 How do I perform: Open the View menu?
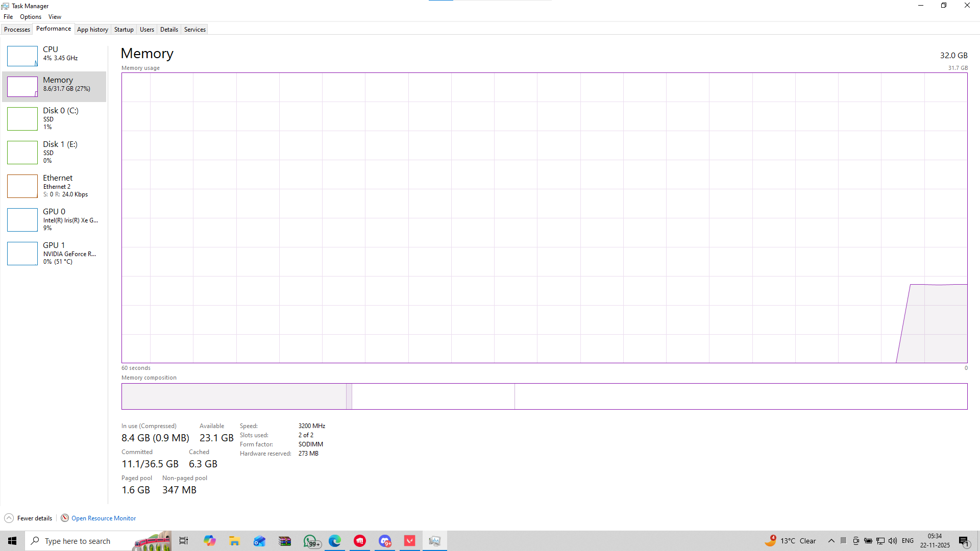pyautogui.click(x=55, y=17)
